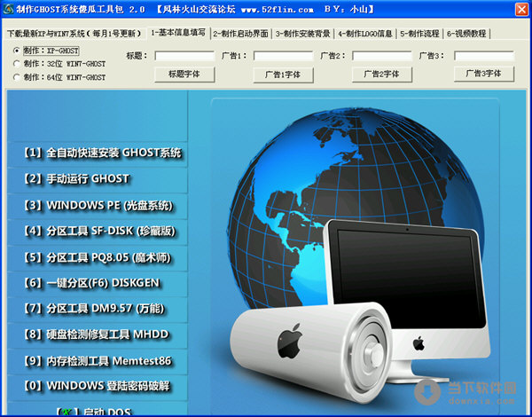Click the app icon in the title bar
Screen dimensions: 532x417
pyautogui.click(x=7, y=9)
